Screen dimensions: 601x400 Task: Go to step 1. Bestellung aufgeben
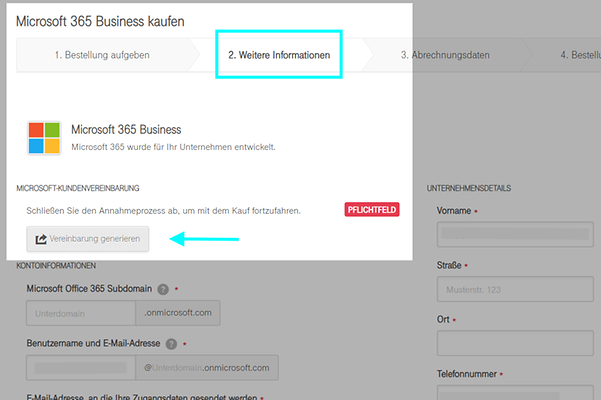click(102, 55)
